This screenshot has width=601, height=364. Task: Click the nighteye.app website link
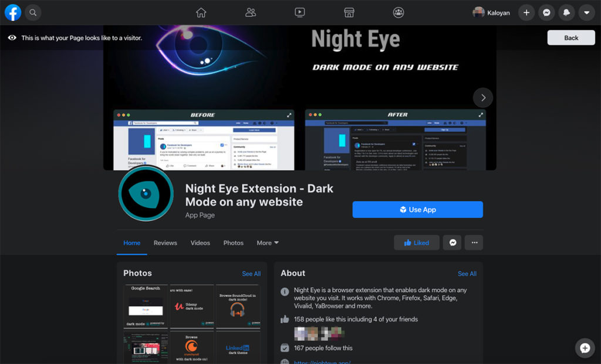point(322,362)
